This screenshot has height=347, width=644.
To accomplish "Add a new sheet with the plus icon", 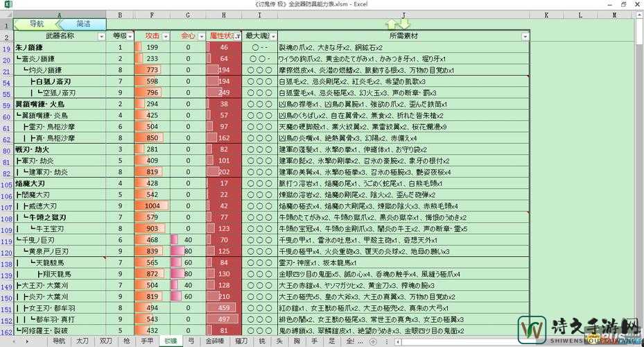I will (373, 341).
